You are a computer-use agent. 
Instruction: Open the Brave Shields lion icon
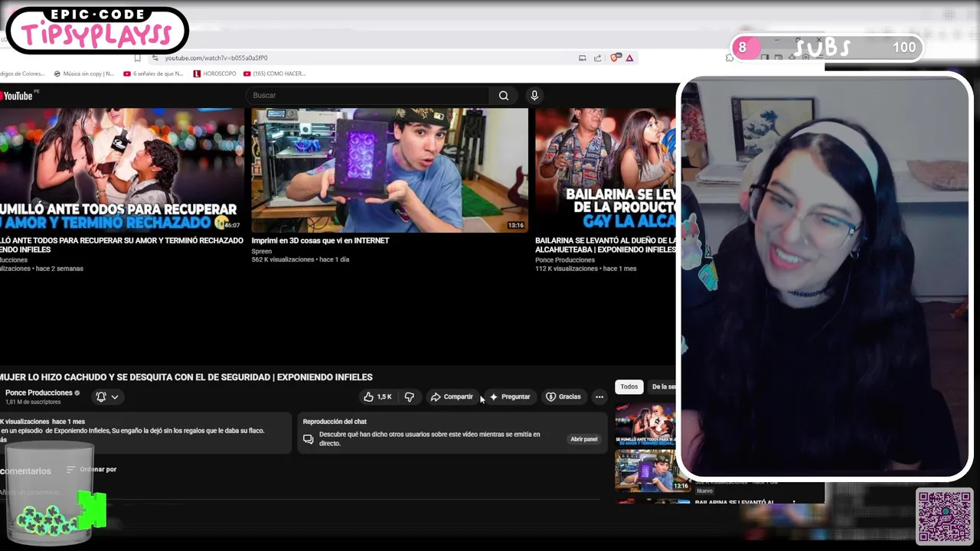click(615, 58)
